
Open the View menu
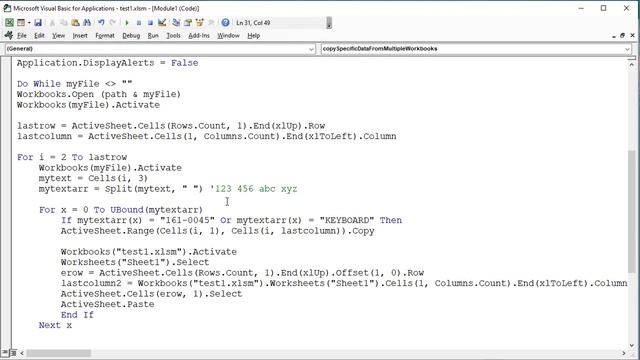tap(58, 36)
